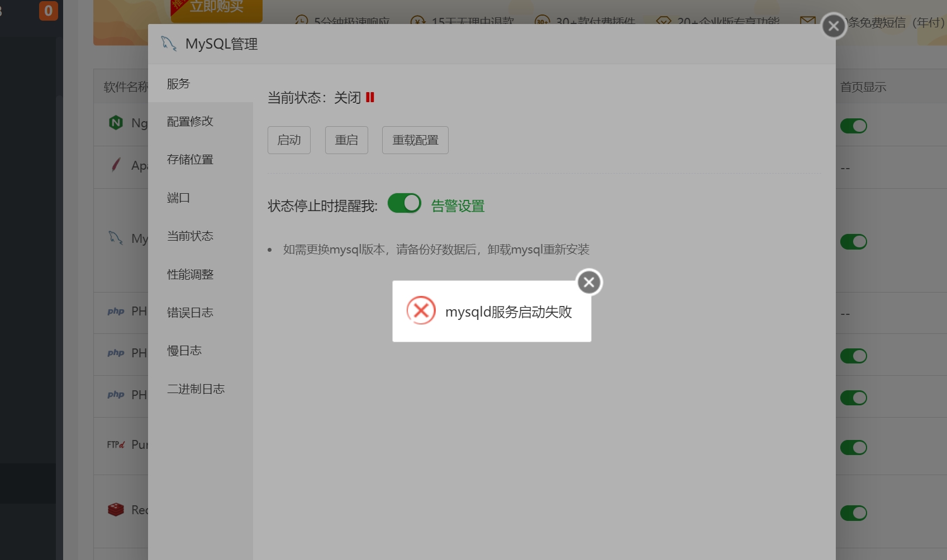
Task: Click the mysqld服务启动失败 message text
Action: [x=508, y=312]
